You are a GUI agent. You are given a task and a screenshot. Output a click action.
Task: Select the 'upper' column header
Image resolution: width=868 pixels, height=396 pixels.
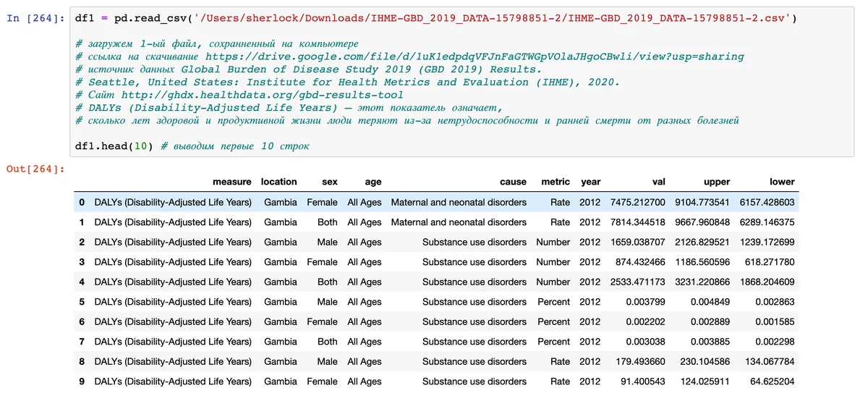pyautogui.click(x=716, y=182)
